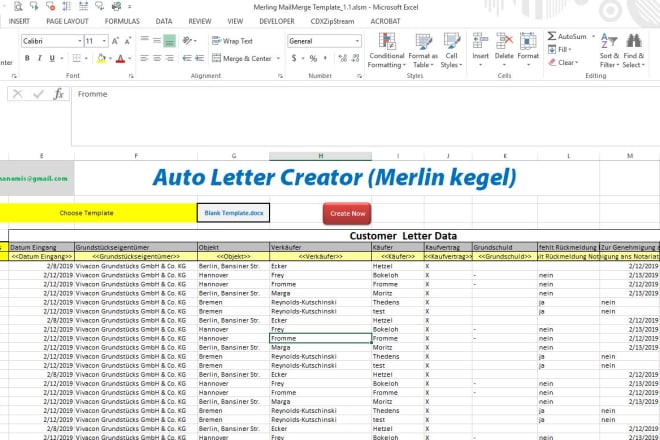Expand the borders dropdown arrow
660x440 pixels.
(86, 58)
